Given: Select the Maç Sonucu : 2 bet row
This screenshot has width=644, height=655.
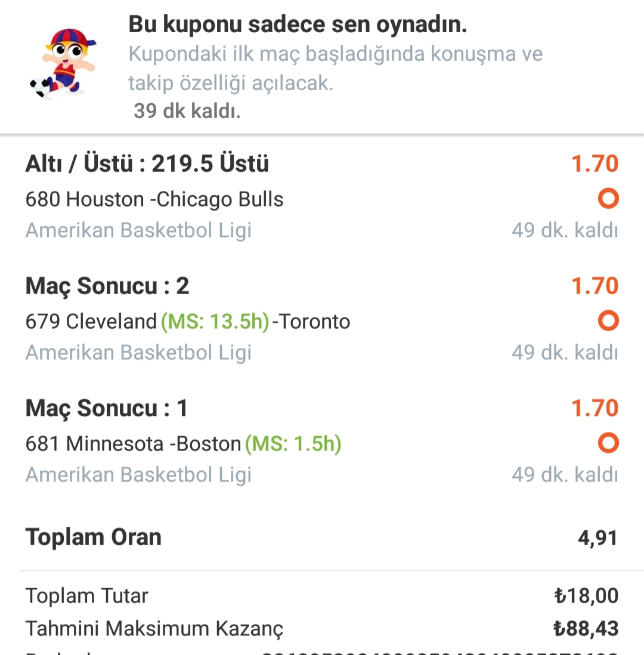Looking at the screenshot, I should 107,286.
